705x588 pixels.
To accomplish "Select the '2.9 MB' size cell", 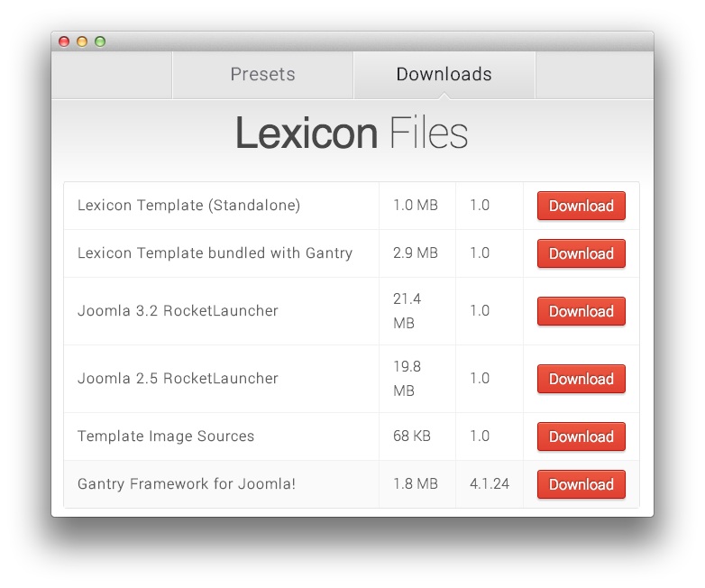I will point(416,253).
